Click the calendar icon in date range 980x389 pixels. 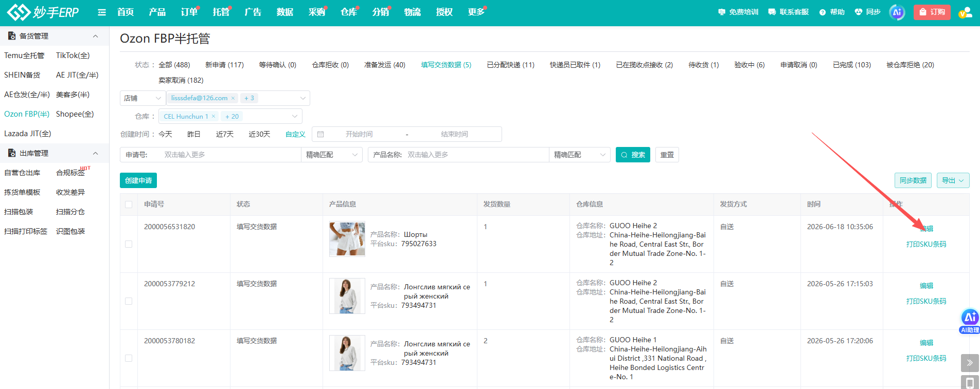(320, 134)
